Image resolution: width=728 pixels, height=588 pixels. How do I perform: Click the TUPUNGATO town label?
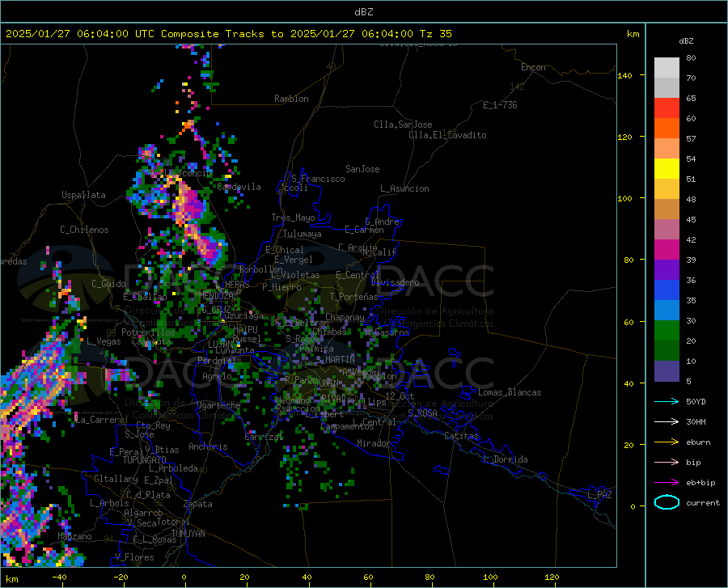click(x=145, y=460)
